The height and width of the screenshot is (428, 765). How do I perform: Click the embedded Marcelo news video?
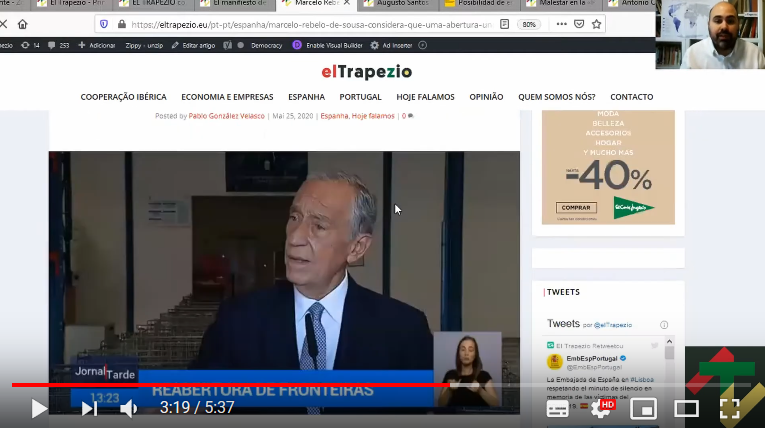[x=284, y=283]
